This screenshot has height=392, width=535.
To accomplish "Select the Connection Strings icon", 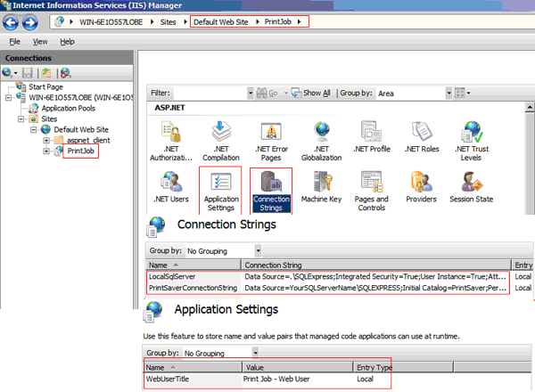I will point(271,191).
